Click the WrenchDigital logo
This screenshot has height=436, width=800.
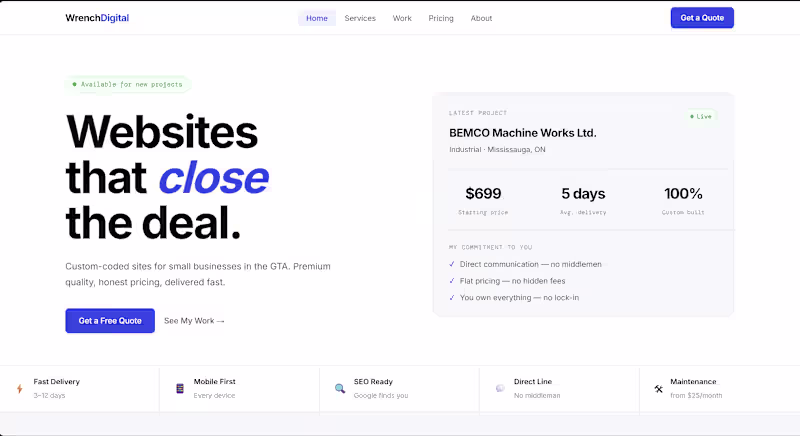pos(97,18)
